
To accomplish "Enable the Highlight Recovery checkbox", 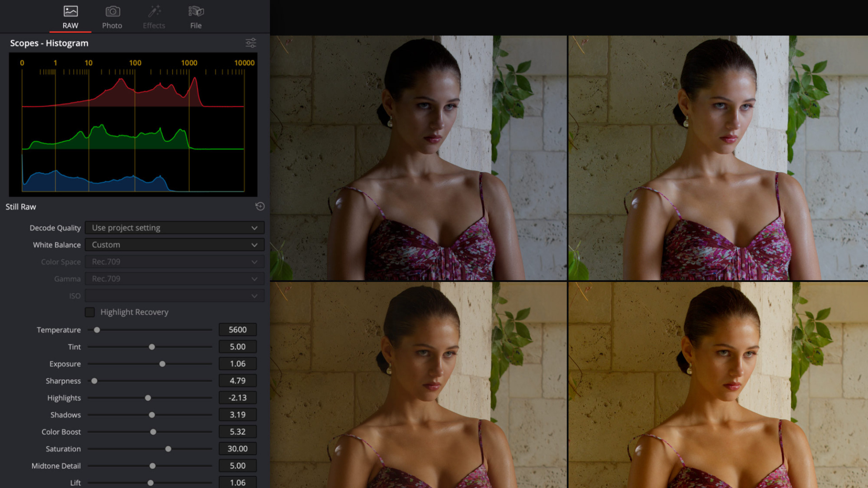I will click(x=90, y=312).
